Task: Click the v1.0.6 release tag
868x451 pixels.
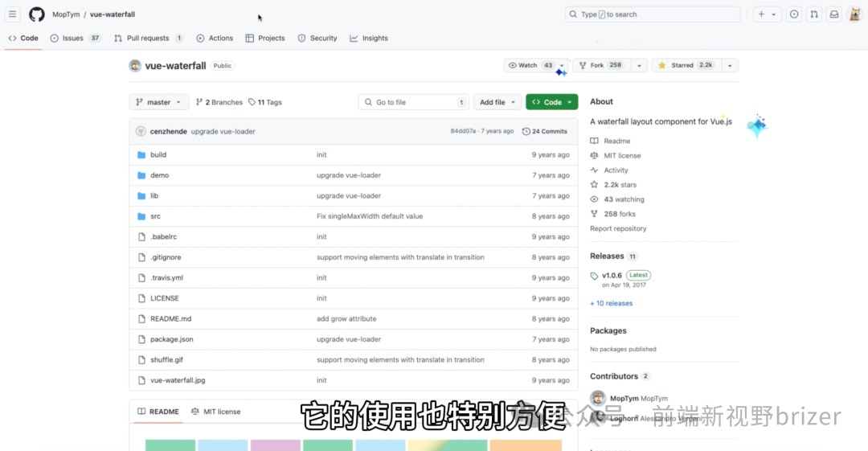Action: click(x=612, y=276)
